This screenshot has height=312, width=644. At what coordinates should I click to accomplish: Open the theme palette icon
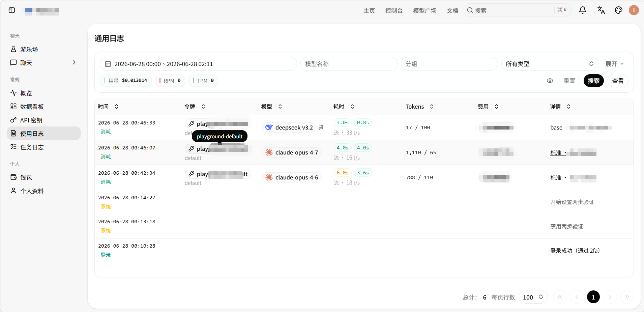[619, 10]
